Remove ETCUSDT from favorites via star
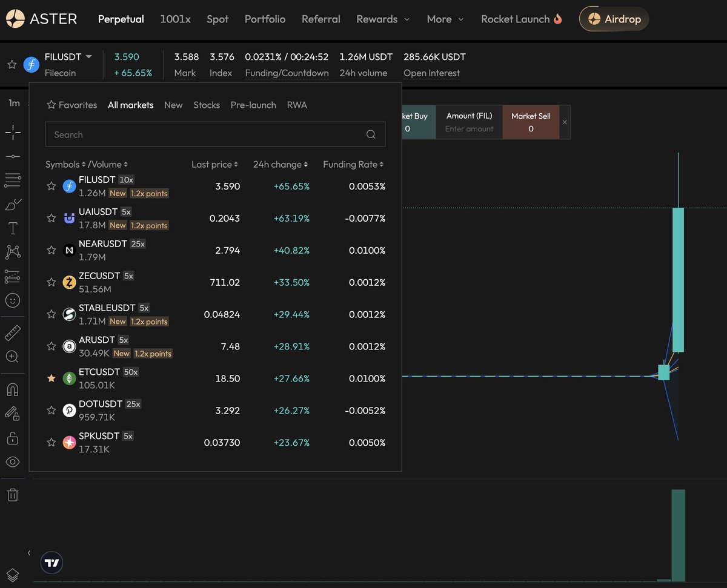This screenshot has width=727, height=588. 51,378
